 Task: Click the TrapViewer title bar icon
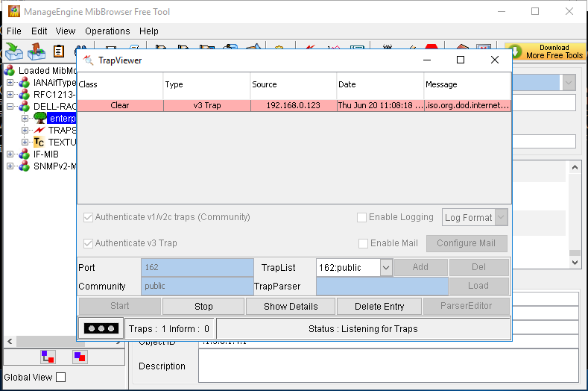(88, 60)
